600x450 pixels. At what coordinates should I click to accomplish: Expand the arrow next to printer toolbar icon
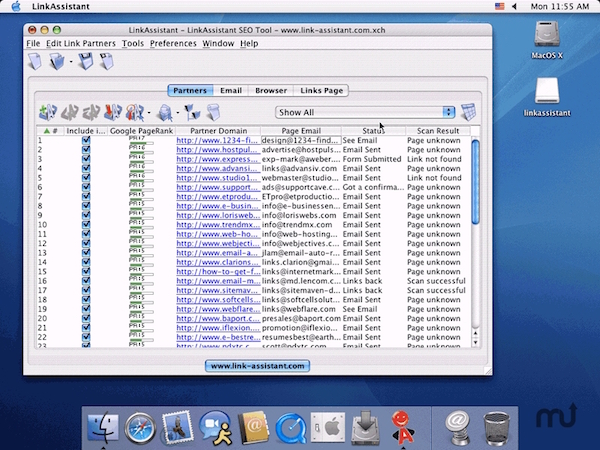tap(176, 113)
